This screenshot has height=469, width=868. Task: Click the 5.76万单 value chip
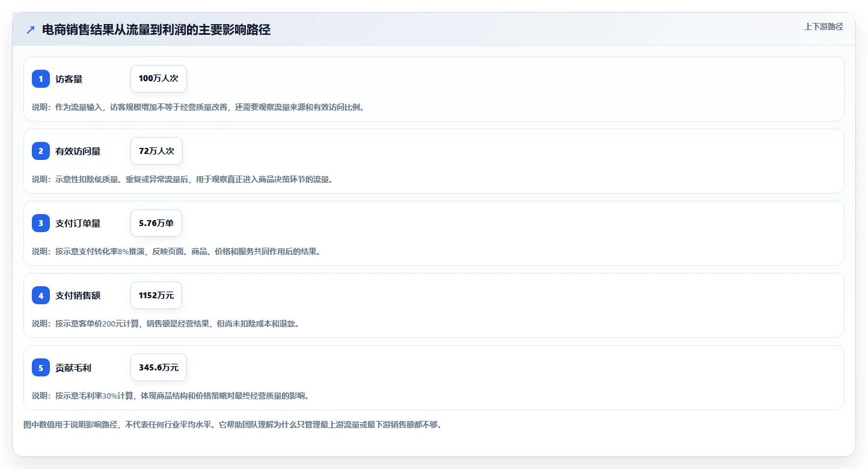tap(156, 223)
